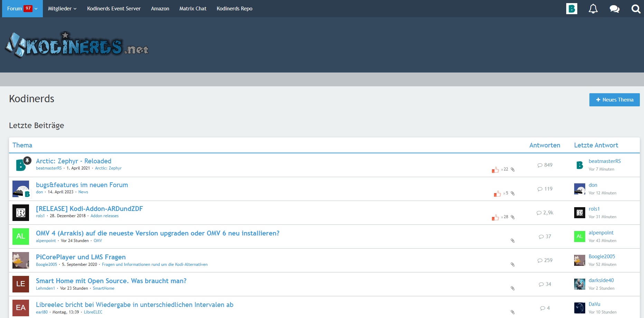Click beatmasterRS avatar on Arctic: Zephyr thread
The height and width of the screenshot is (318, 644).
tap(21, 165)
